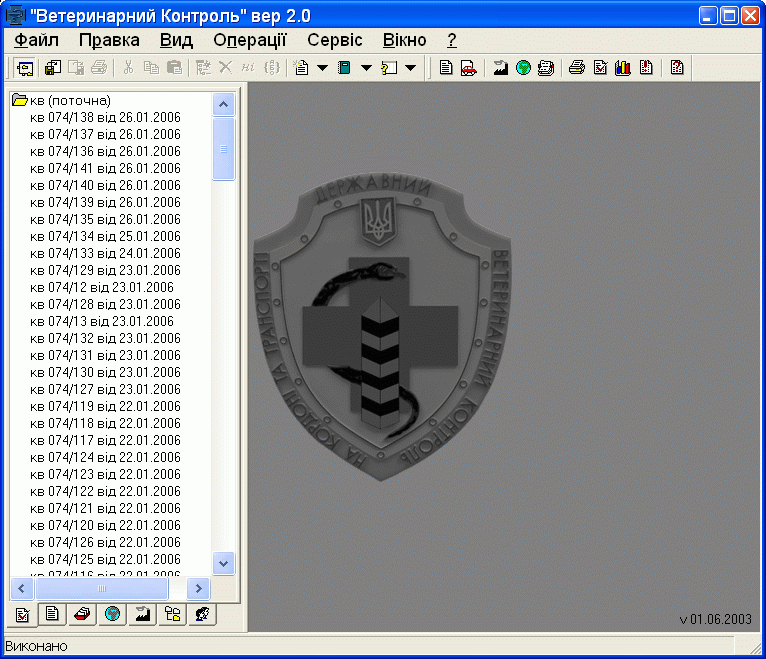The image size is (766, 659).
Task: Open the Вікно menu
Action: tap(404, 40)
